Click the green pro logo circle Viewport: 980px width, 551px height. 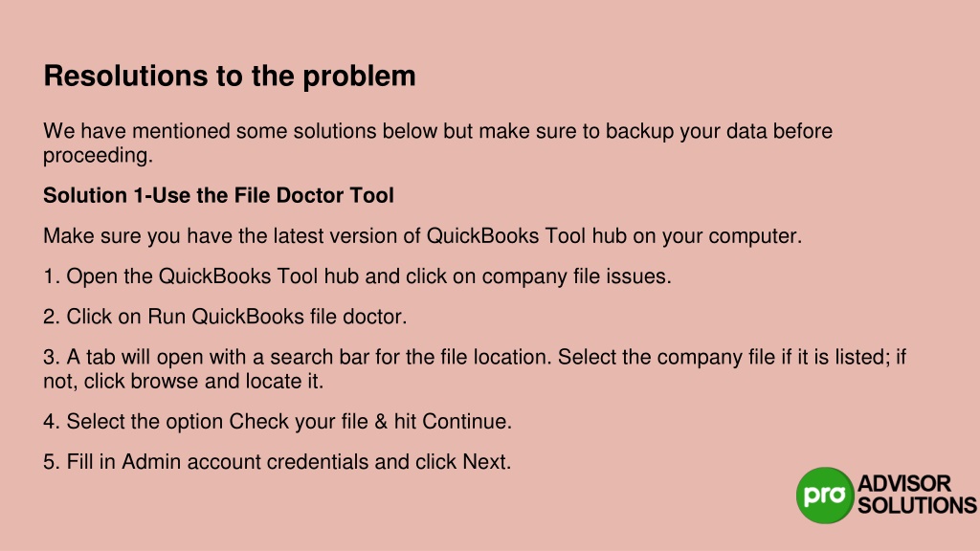click(x=824, y=495)
